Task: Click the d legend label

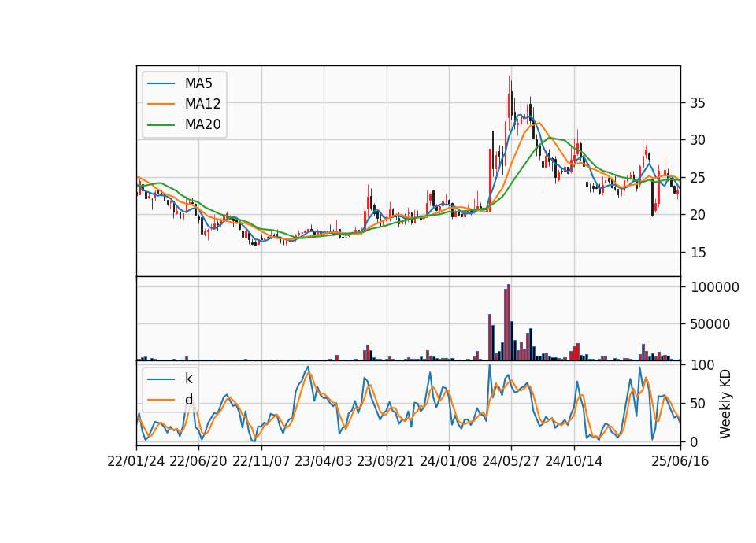Action: coord(188,400)
